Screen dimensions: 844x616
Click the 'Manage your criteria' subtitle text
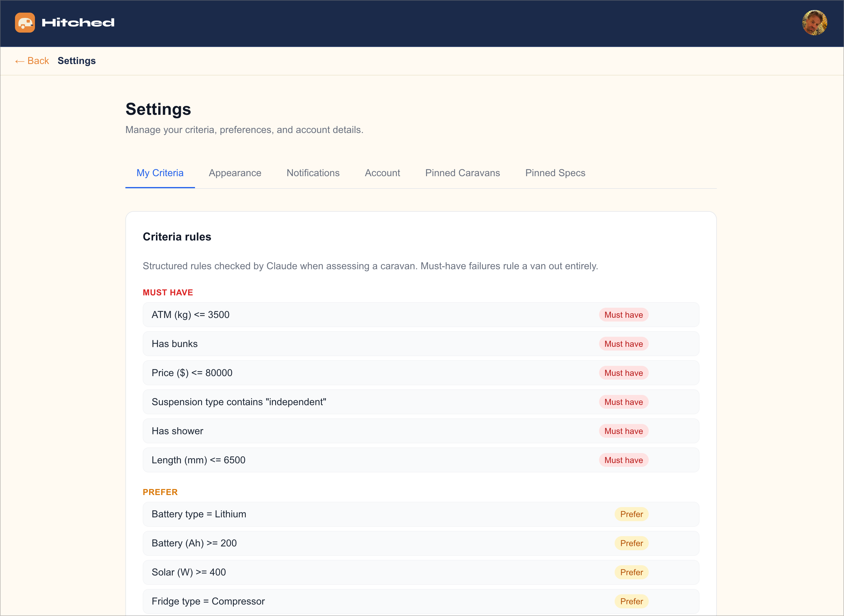[x=244, y=130]
